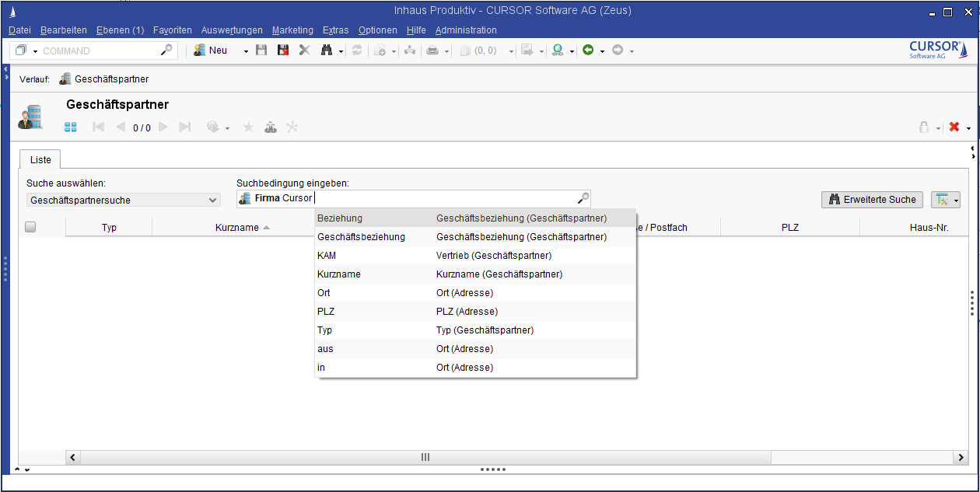
Task: Click the red X close icon on the right
Action: [x=954, y=127]
